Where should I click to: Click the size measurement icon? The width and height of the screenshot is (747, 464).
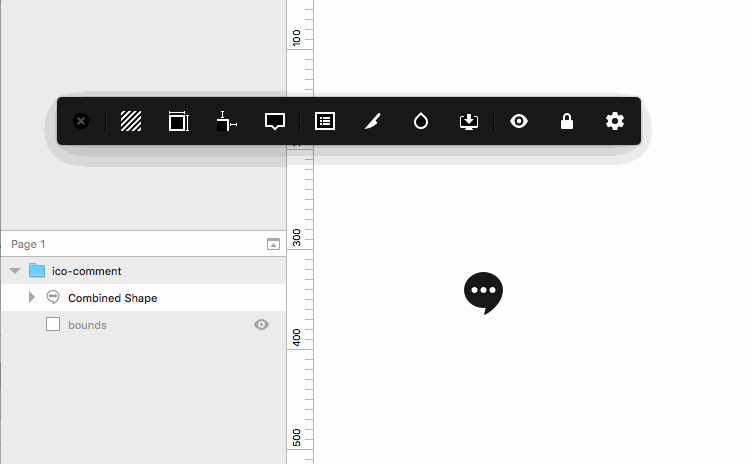click(179, 121)
